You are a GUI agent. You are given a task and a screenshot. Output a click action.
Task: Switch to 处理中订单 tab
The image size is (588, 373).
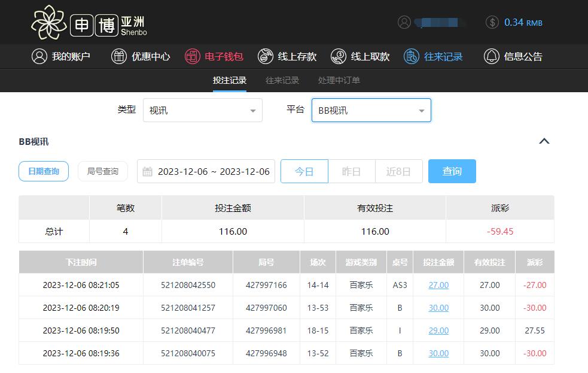coord(339,80)
